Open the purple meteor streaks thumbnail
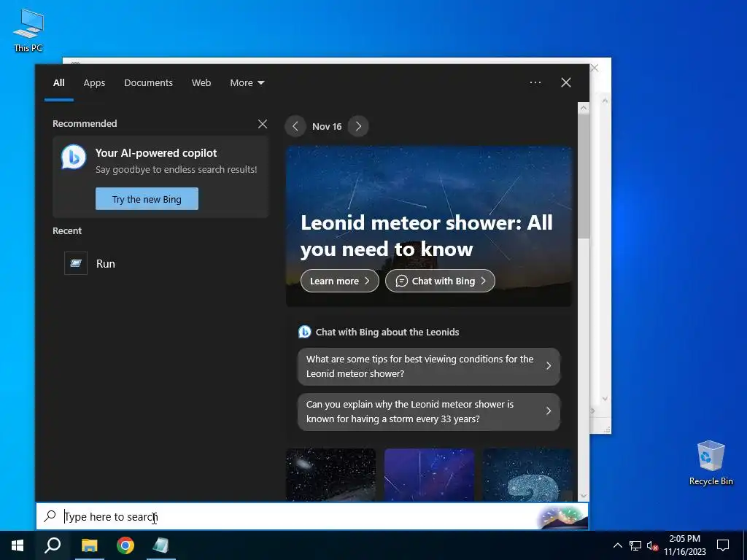 429,474
